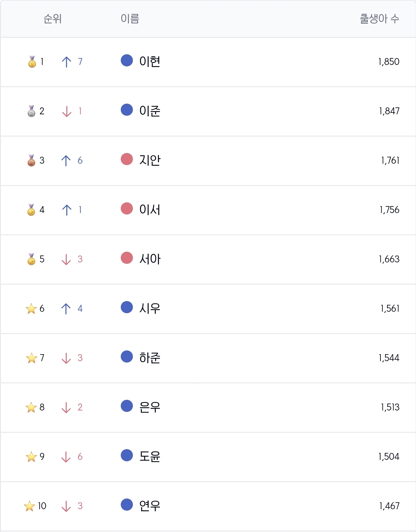This screenshot has height=532, width=416.
Task: Select the name 연우
Action: coord(150,506)
